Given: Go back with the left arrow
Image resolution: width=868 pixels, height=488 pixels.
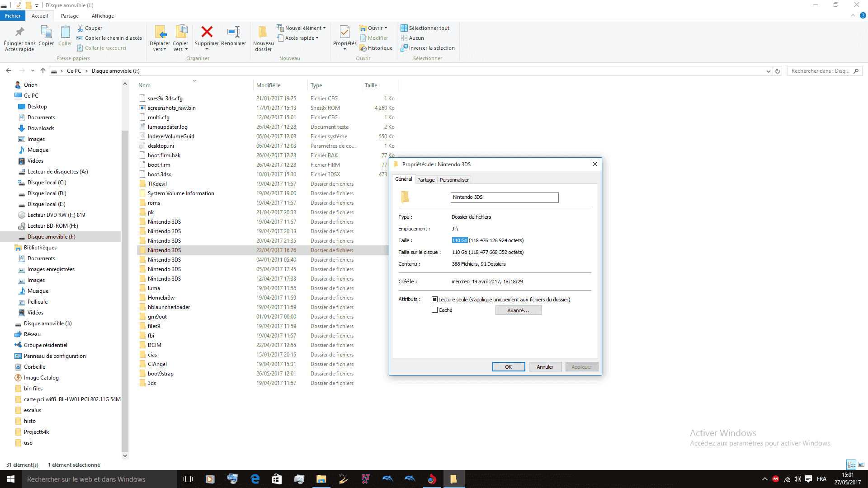Looking at the screenshot, I should coord(9,71).
